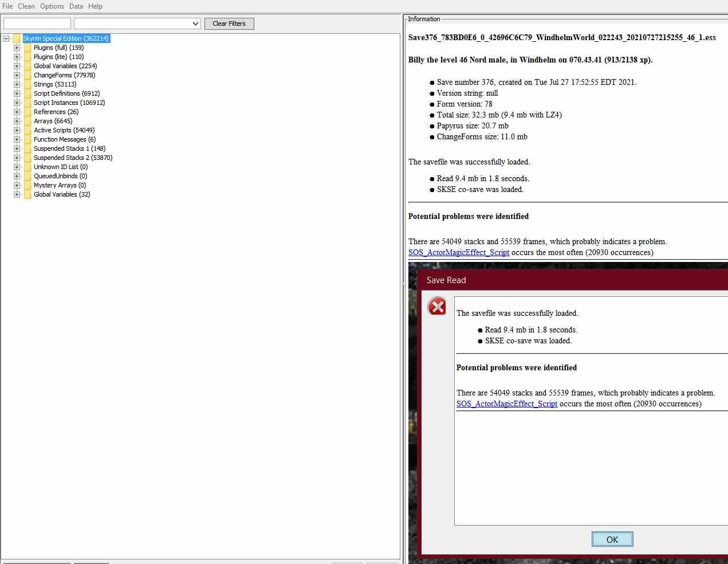Expand Suspended Stacks 2 (53870) node
The image size is (728, 564).
pyautogui.click(x=17, y=158)
